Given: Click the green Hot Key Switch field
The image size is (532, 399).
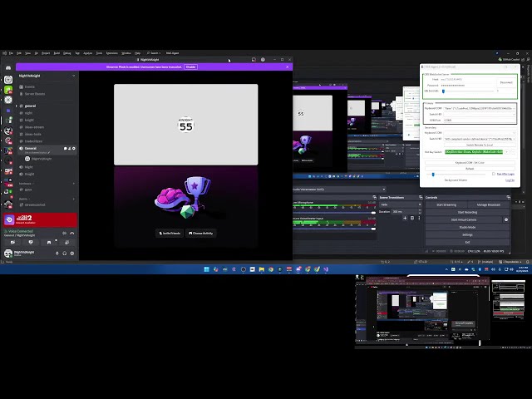Looking at the screenshot, I should tap(474, 151).
